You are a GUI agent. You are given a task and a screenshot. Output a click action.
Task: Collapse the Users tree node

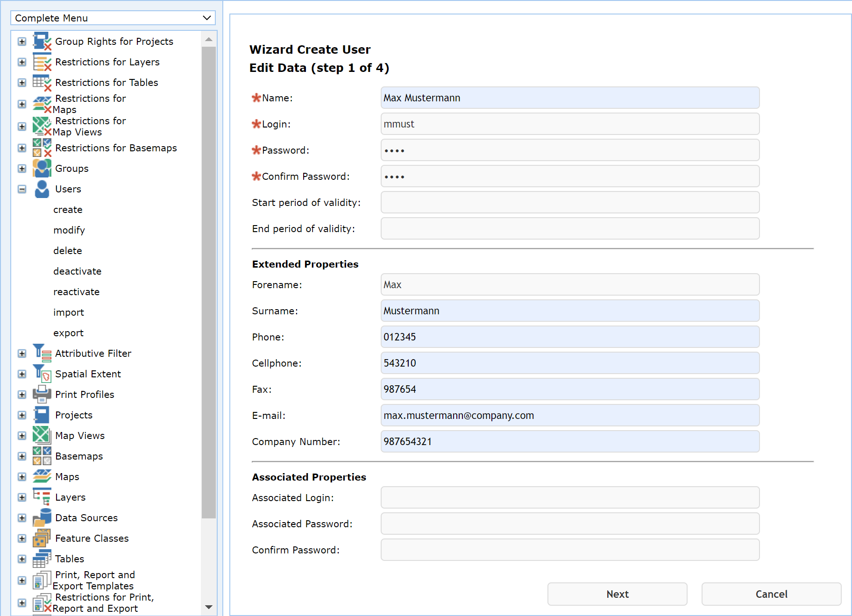[x=21, y=189]
